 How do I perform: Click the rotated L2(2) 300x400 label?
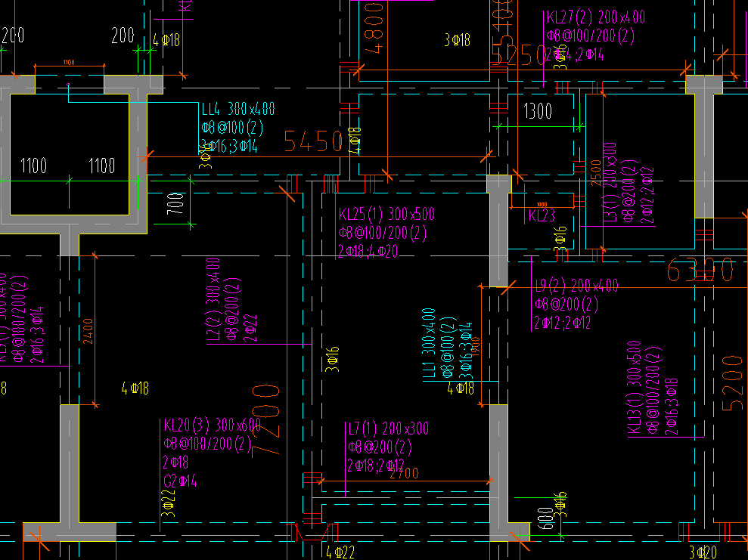213,300
